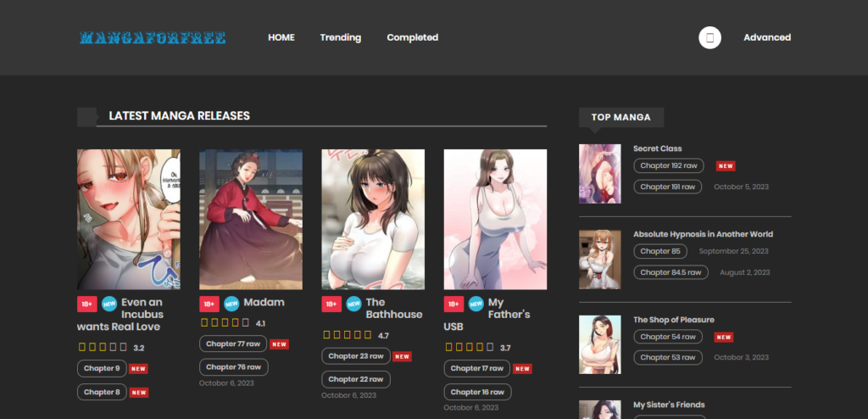Image resolution: width=868 pixels, height=419 pixels.
Task: Open Chapter 17 raw of My Father's USB
Action: (x=477, y=369)
